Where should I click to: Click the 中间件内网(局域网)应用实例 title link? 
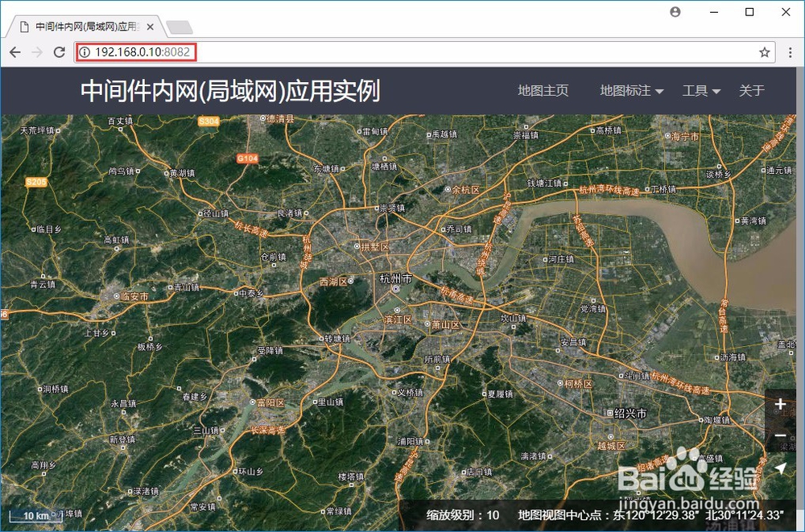pyautogui.click(x=231, y=91)
